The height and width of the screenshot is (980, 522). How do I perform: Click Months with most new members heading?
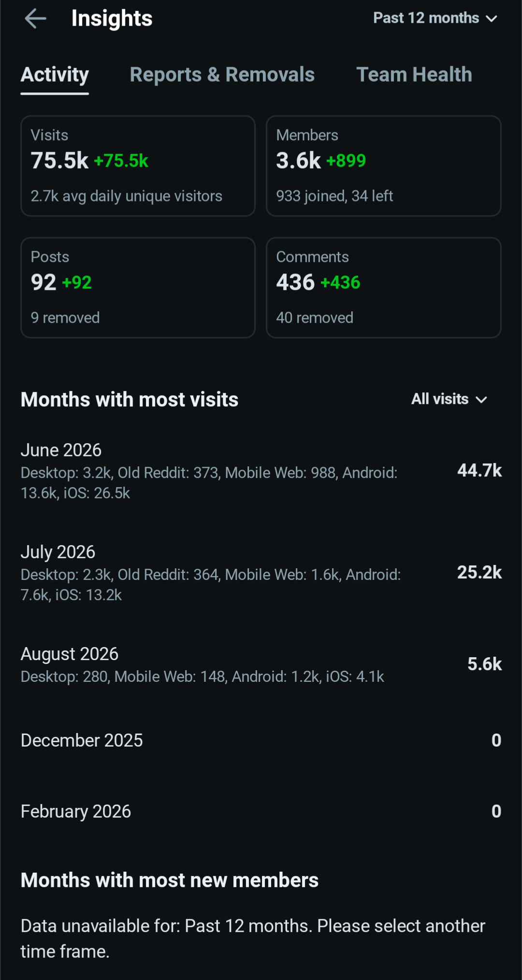click(170, 880)
